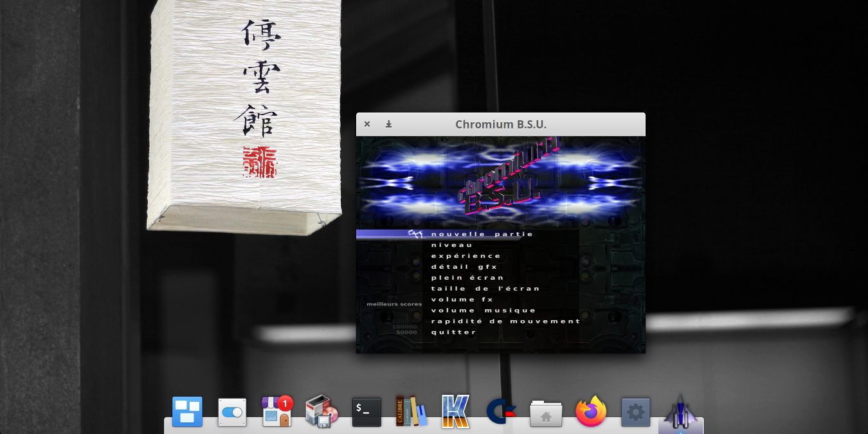Choose 'taille de l'écran' menu entry

pos(485,289)
